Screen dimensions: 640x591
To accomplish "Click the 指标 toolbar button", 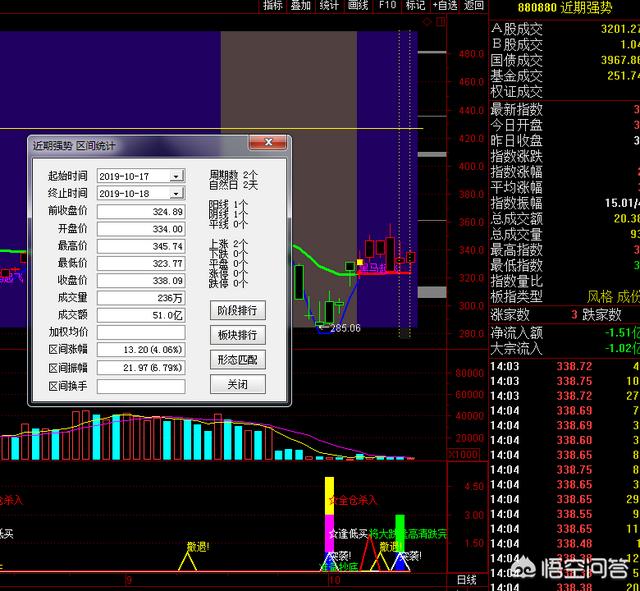I will point(273,5).
